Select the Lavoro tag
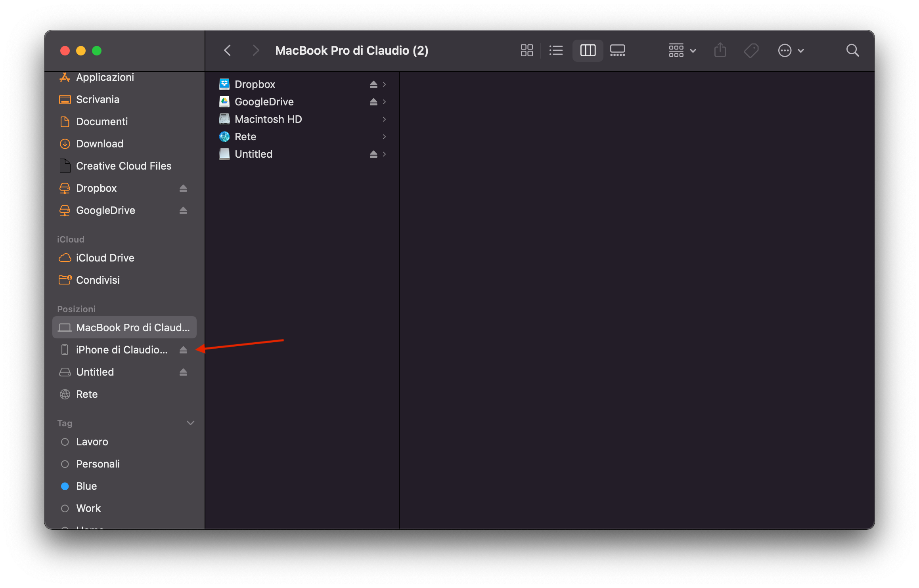919x588 pixels. [92, 442]
